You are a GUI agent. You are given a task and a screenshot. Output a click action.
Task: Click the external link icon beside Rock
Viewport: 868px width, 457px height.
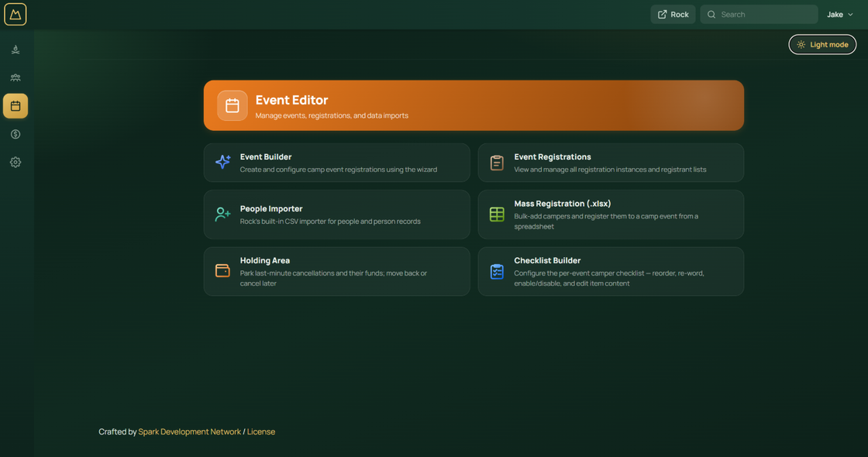click(662, 15)
